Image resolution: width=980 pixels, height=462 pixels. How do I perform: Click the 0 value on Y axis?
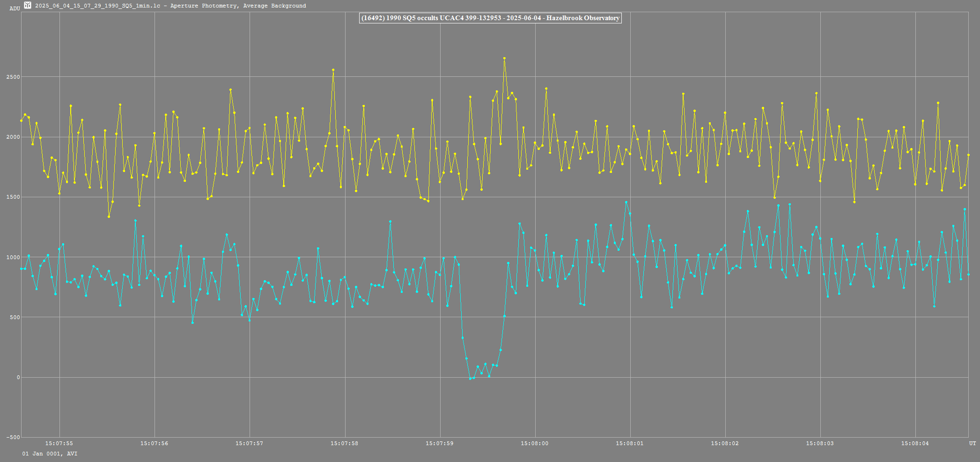tap(18, 378)
